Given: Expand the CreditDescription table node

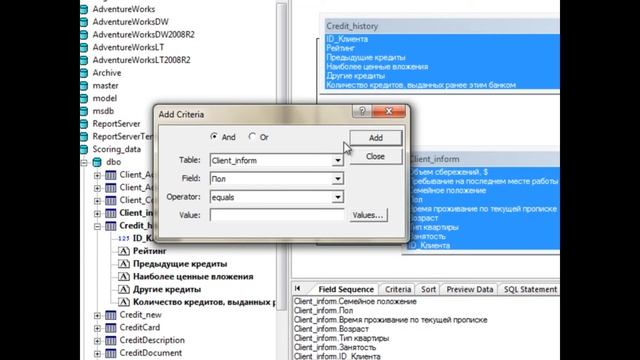Looking at the screenshot, I should [x=97, y=340].
